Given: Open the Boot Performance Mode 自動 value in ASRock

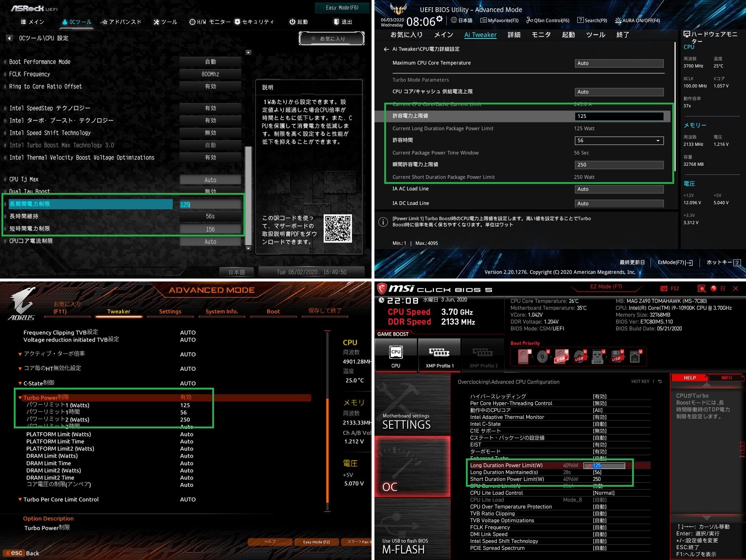Looking at the screenshot, I should coord(210,62).
